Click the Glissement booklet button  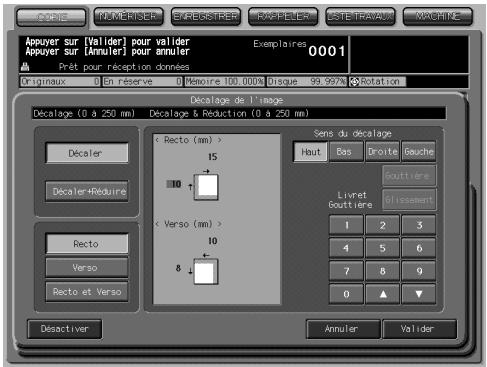click(x=409, y=200)
